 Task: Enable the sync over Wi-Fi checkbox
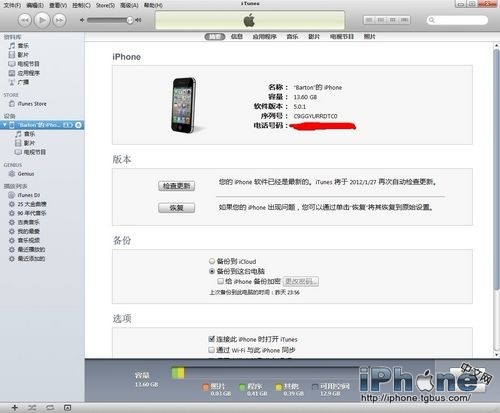click(x=211, y=350)
